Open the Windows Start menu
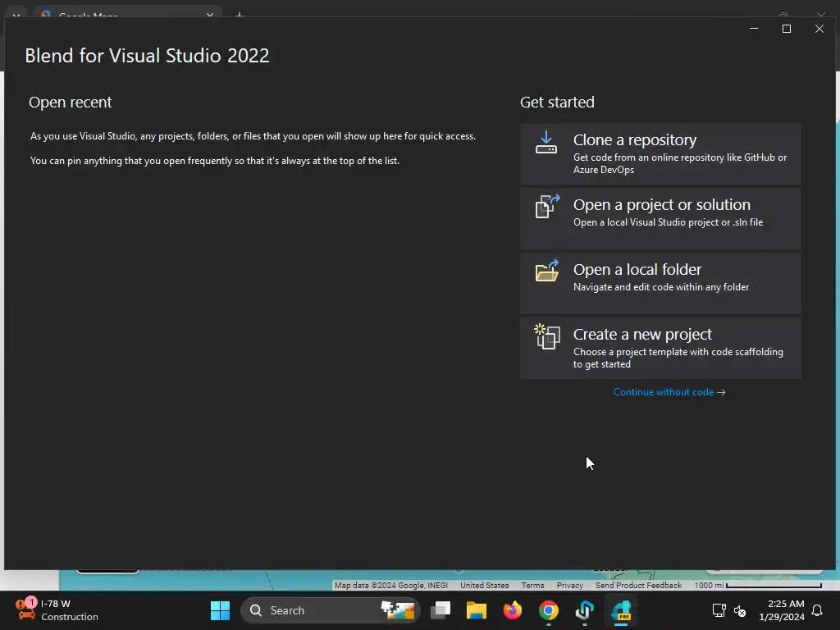The image size is (840, 630). click(x=220, y=610)
